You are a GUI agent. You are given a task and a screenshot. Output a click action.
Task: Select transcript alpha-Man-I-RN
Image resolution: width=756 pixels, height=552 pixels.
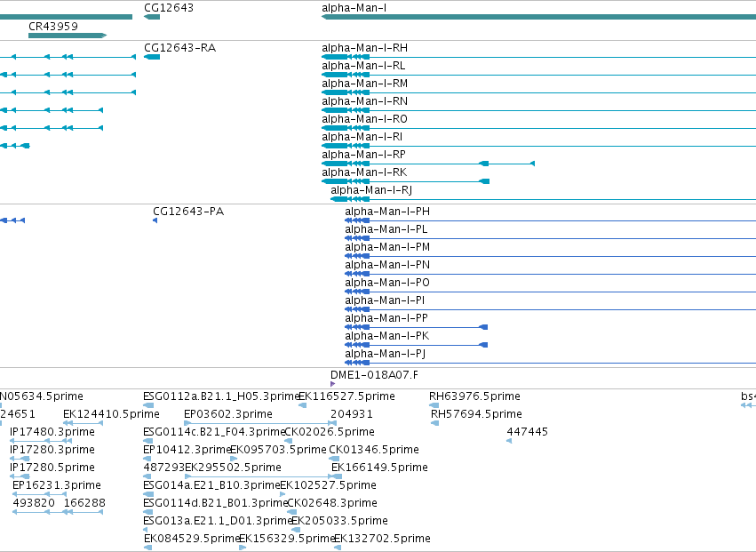click(x=364, y=101)
